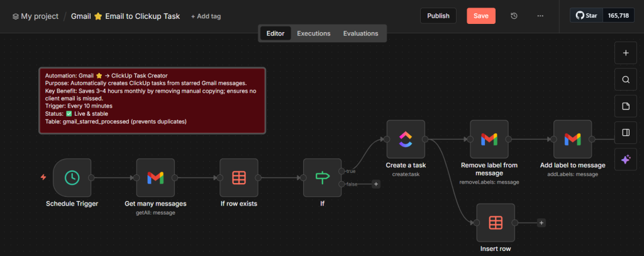This screenshot has width=644, height=256.
Task: Select the If signpost node
Action: pyautogui.click(x=322, y=177)
